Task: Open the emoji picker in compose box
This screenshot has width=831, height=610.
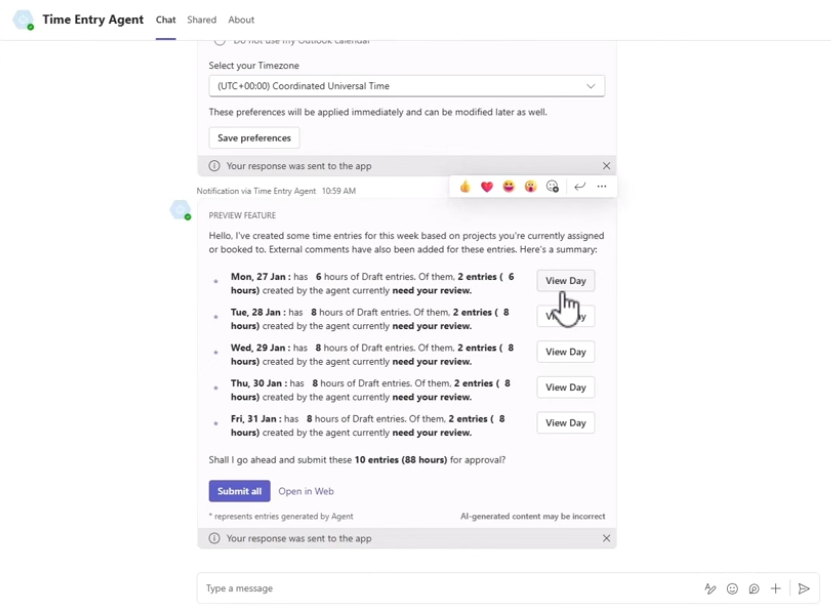Action: point(732,588)
